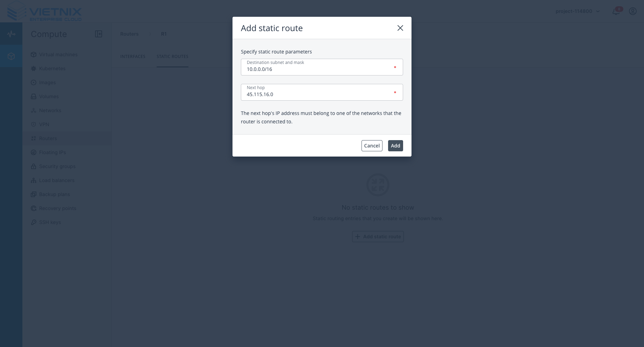Go to Kubernetes section
The height and width of the screenshot is (347, 644).
(52, 68)
